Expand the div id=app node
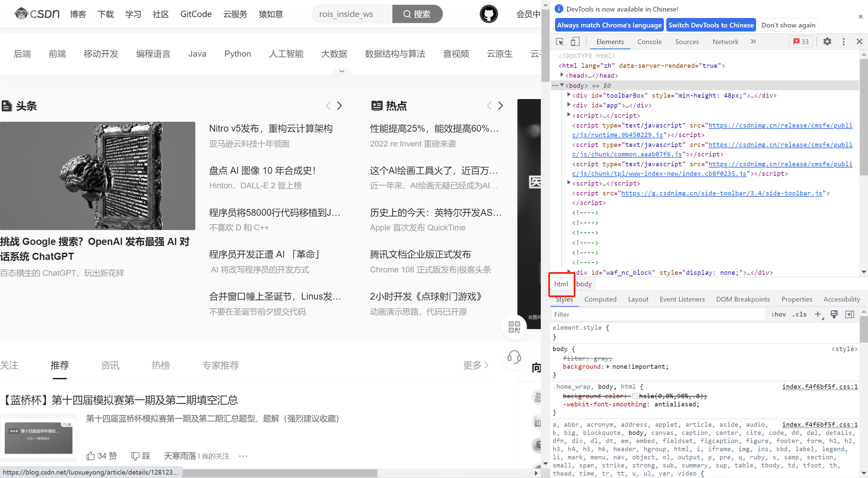Image resolution: width=868 pixels, height=478 pixels. [569, 105]
